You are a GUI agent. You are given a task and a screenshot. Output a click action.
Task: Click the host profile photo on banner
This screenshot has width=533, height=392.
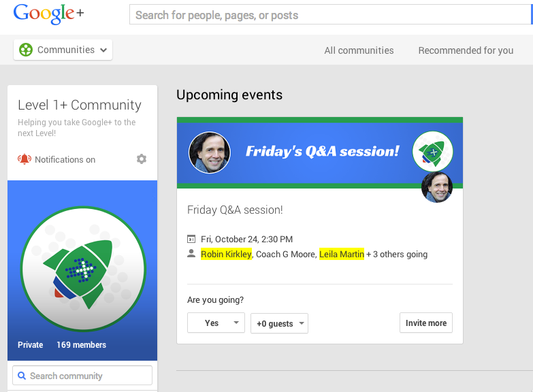click(x=210, y=152)
